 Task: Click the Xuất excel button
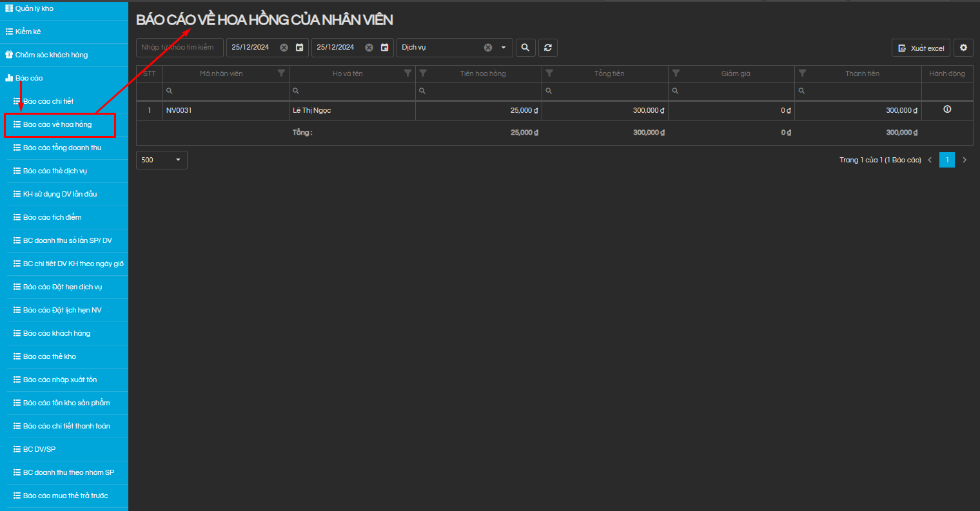(921, 48)
